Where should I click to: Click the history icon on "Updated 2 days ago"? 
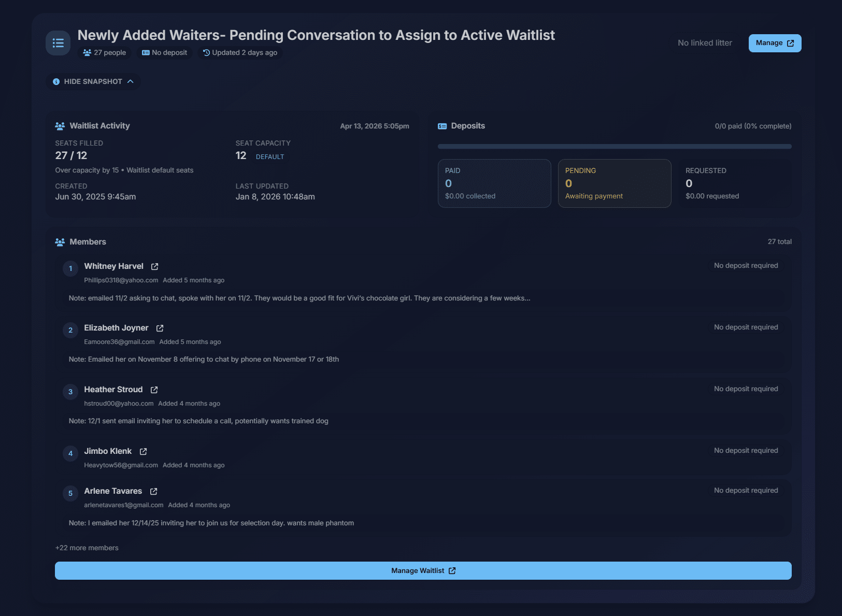[205, 52]
